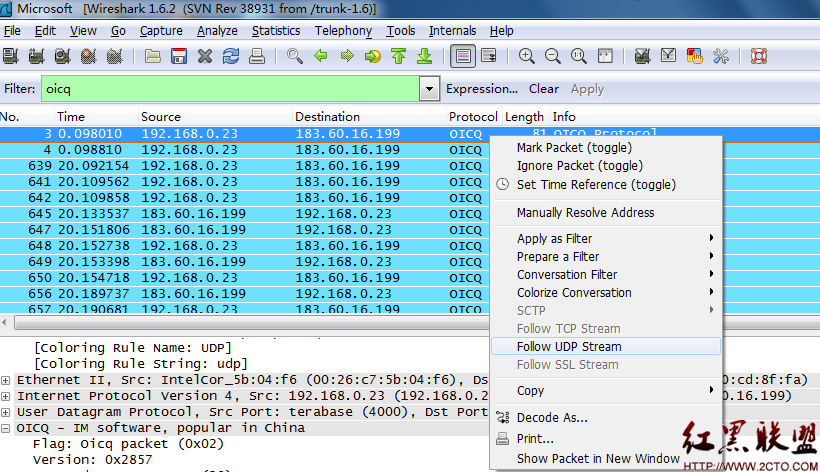
Task: Zoom out toolbar icon
Action: pos(553,56)
